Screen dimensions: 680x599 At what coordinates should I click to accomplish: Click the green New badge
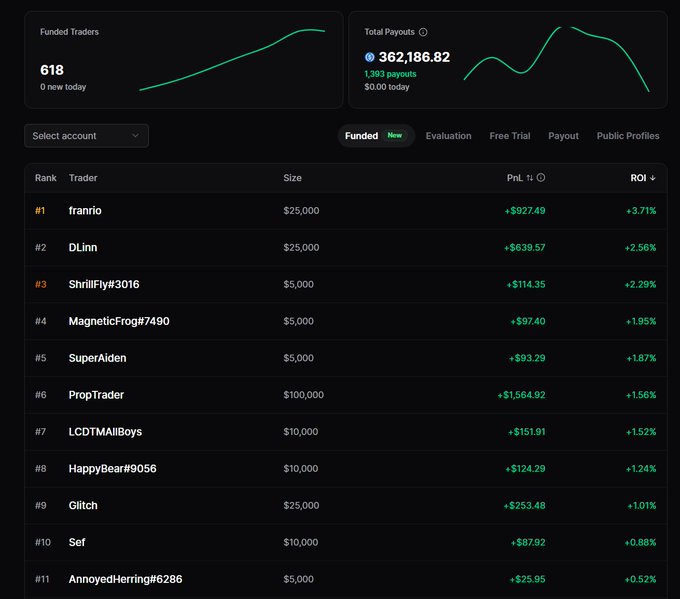point(395,135)
